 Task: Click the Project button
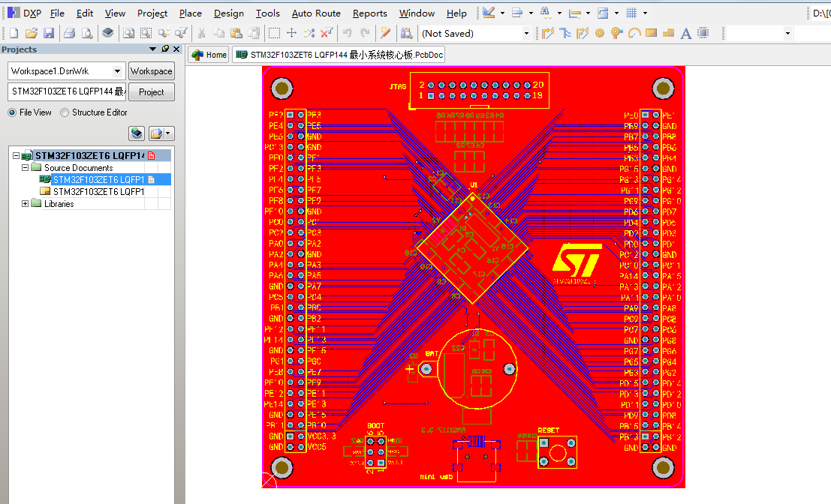point(152,92)
